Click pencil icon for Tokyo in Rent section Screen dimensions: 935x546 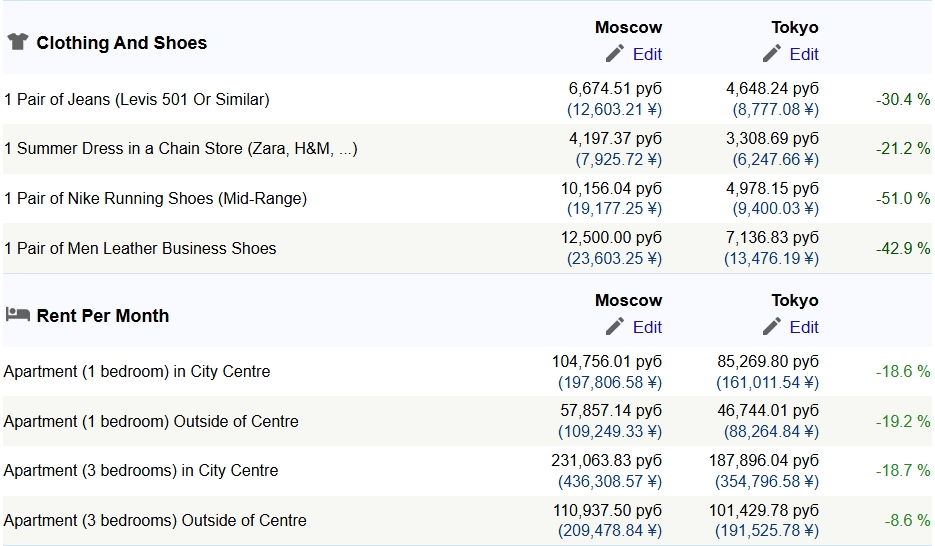772,327
